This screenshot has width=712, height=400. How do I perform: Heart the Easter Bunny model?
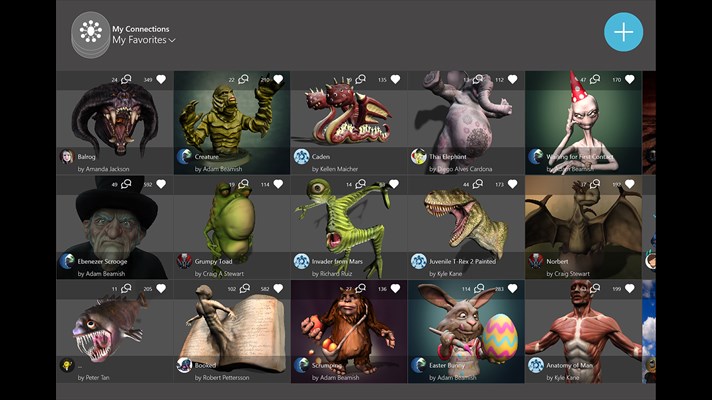click(x=513, y=288)
